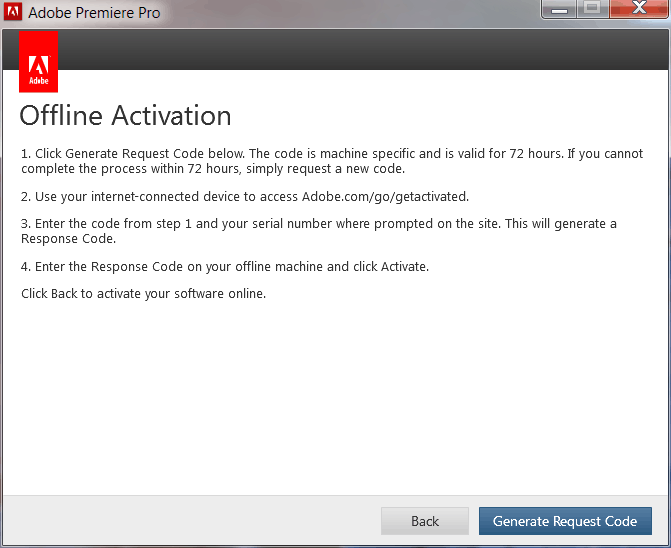The image size is (671, 548).
Task: Click the maximize window button
Action: tap(592, 10)
